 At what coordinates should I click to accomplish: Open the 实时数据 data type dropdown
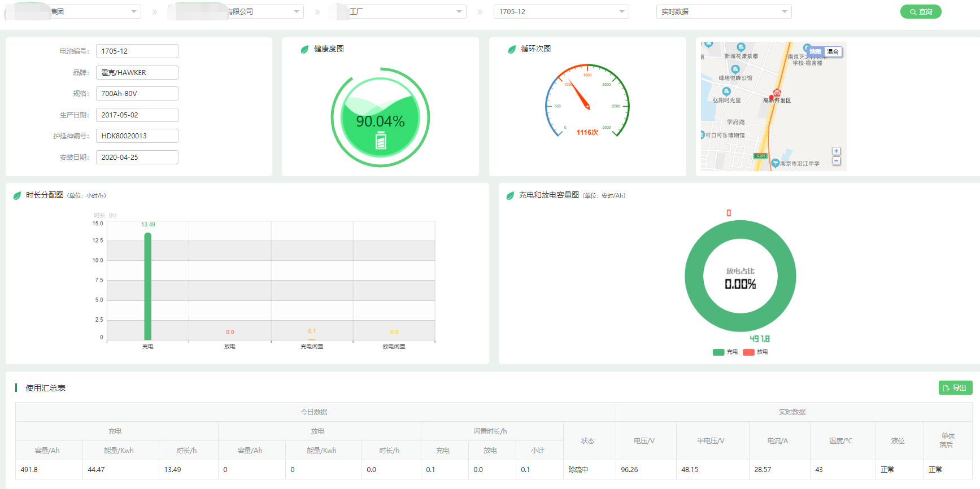pos(724,12)
